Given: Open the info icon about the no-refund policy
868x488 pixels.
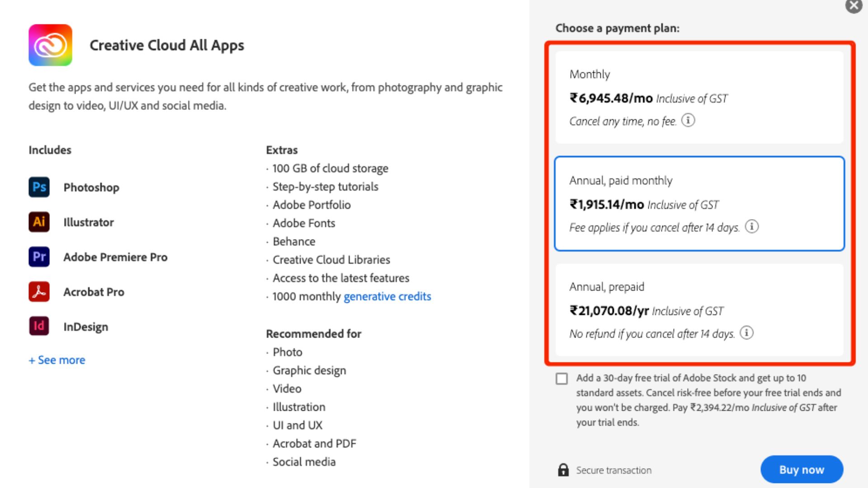Looking at the screenshot, I should tap(747, 333).
